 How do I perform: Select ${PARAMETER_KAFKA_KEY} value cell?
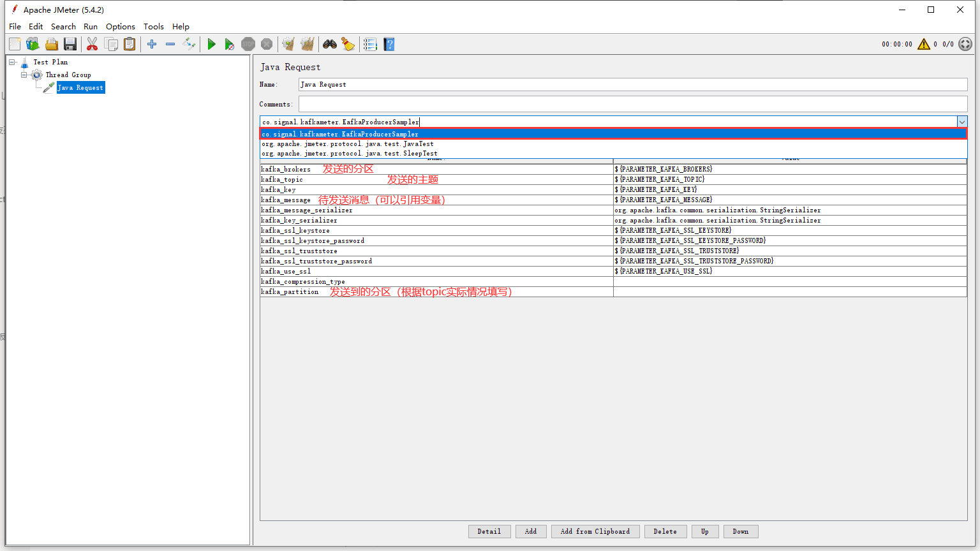790,189
